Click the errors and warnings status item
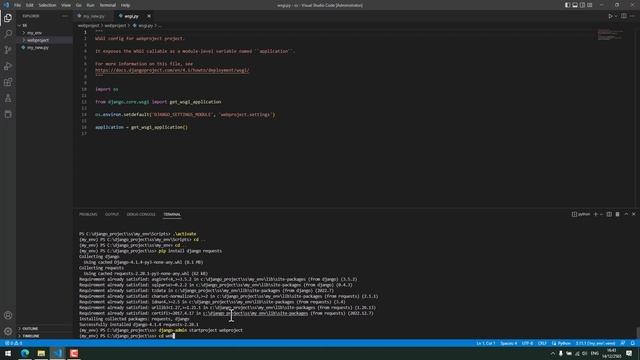This screenshot has width=640, height=360. click(13, 343)
